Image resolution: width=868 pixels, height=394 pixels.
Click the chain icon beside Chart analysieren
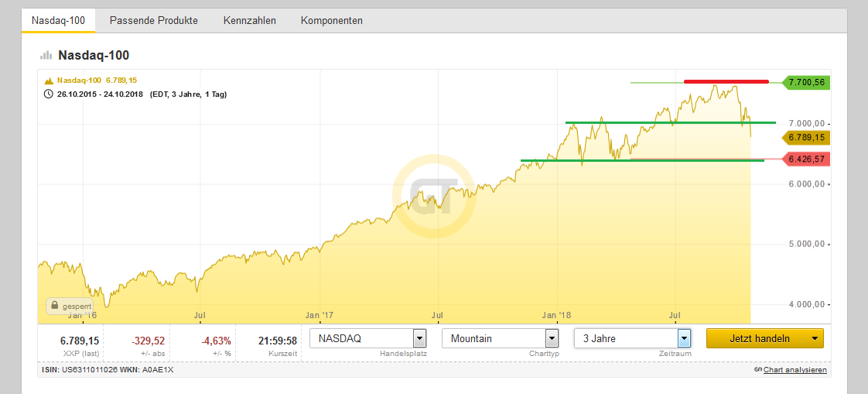click(758, 370)
